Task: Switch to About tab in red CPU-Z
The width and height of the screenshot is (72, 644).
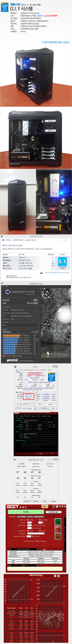Action: click(49, 416)
